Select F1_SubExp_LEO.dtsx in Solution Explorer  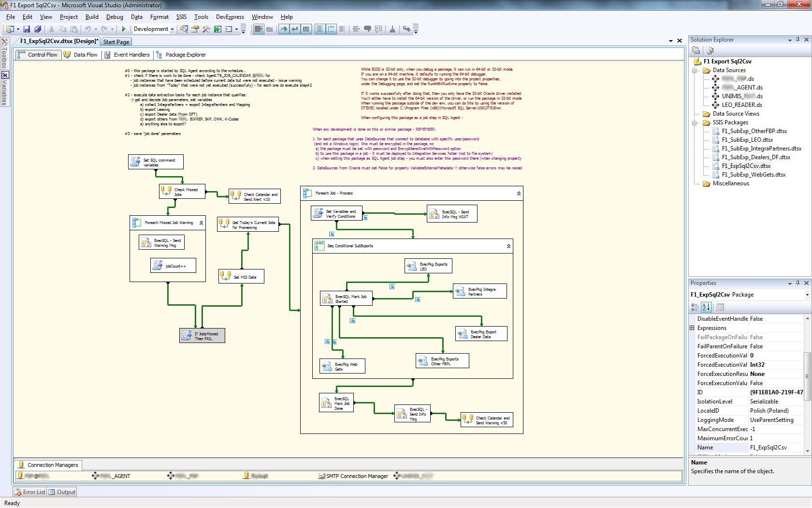tap(747, 140)
